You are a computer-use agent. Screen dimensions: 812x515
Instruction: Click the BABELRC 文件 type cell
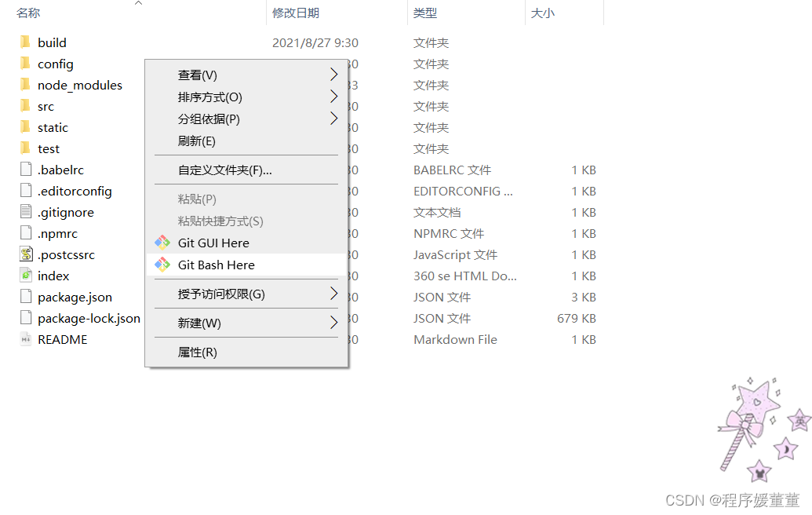coord(452,170)
